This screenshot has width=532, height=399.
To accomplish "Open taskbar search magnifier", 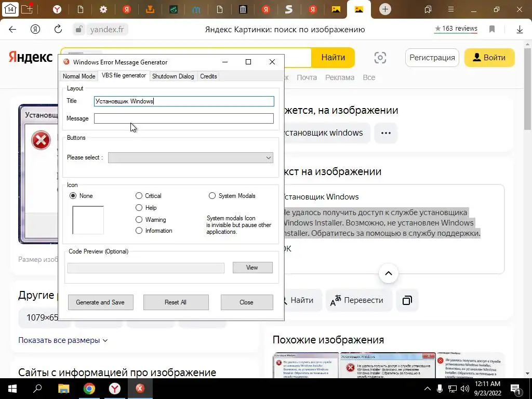I will click(x=37, y=389).
